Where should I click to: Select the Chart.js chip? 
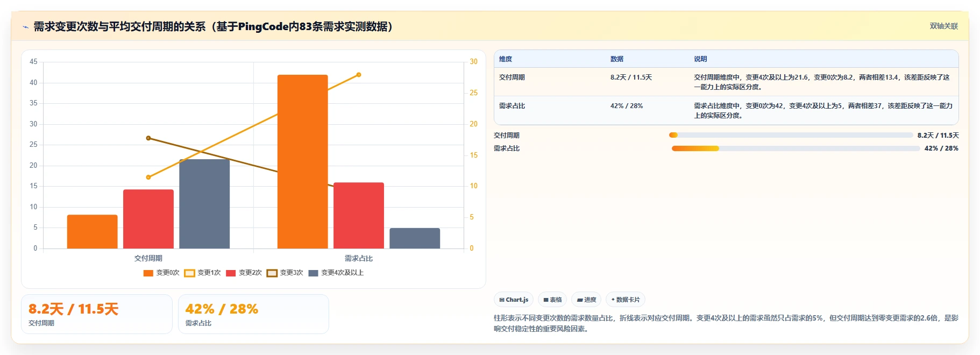click(514, 300)
